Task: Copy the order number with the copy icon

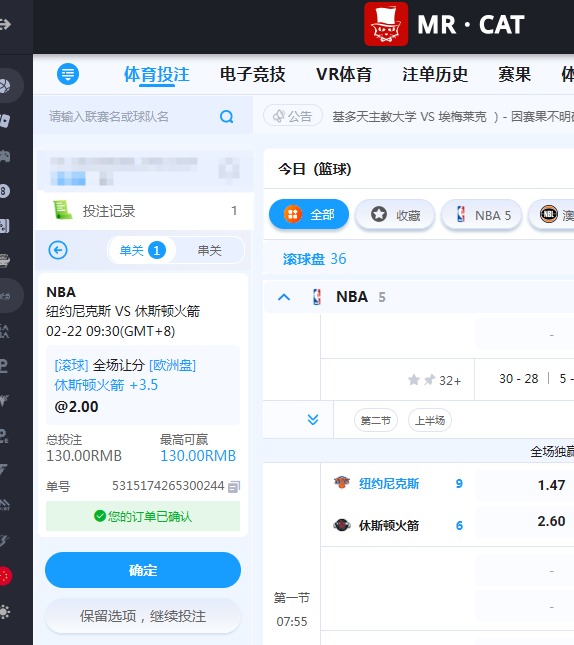Action: coord(234,487)
